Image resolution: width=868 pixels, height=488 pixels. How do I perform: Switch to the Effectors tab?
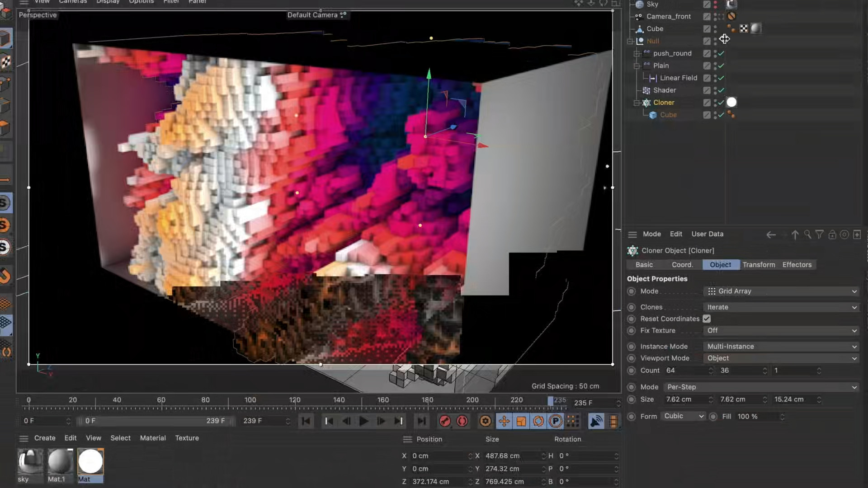[x=797, y=265]
